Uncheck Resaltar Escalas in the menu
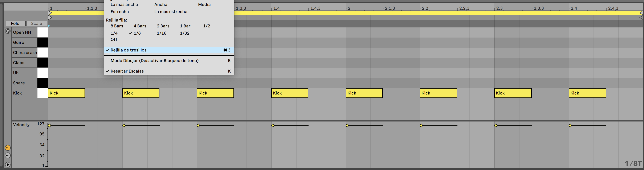The image size is (644, 170). [x=127, y=71]
